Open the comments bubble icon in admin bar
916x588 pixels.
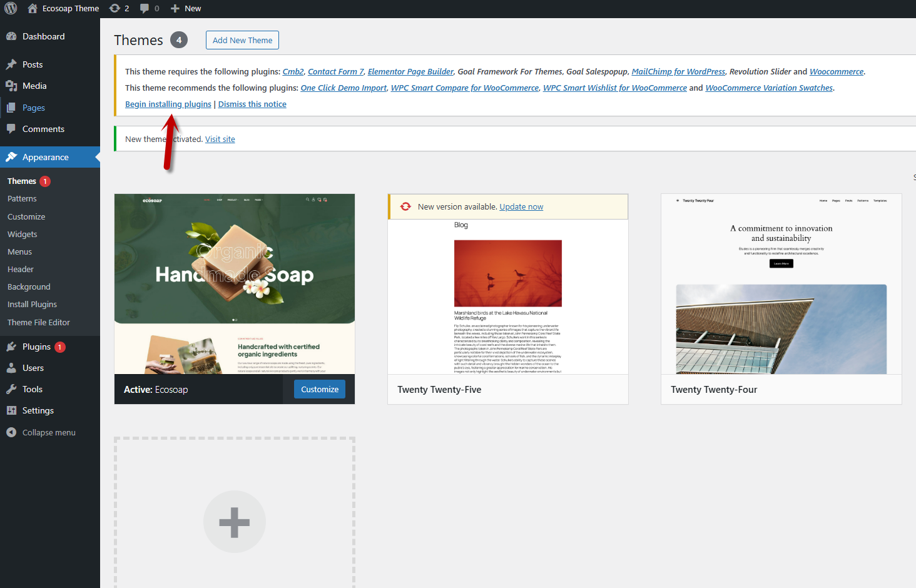tap(145, 8)
